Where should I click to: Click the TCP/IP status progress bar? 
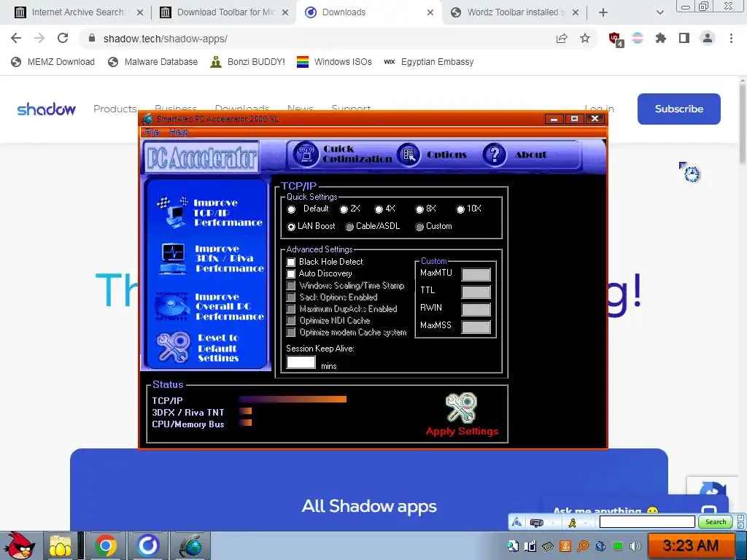point(293,400)
